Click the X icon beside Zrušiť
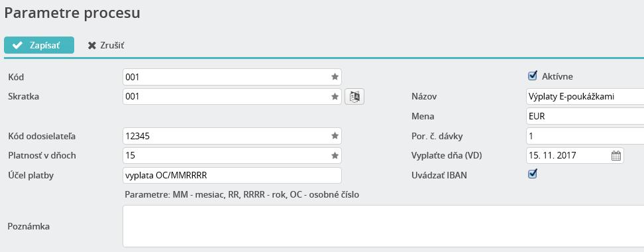The width and height of the screenshot is (644, 252). [92, 46]
